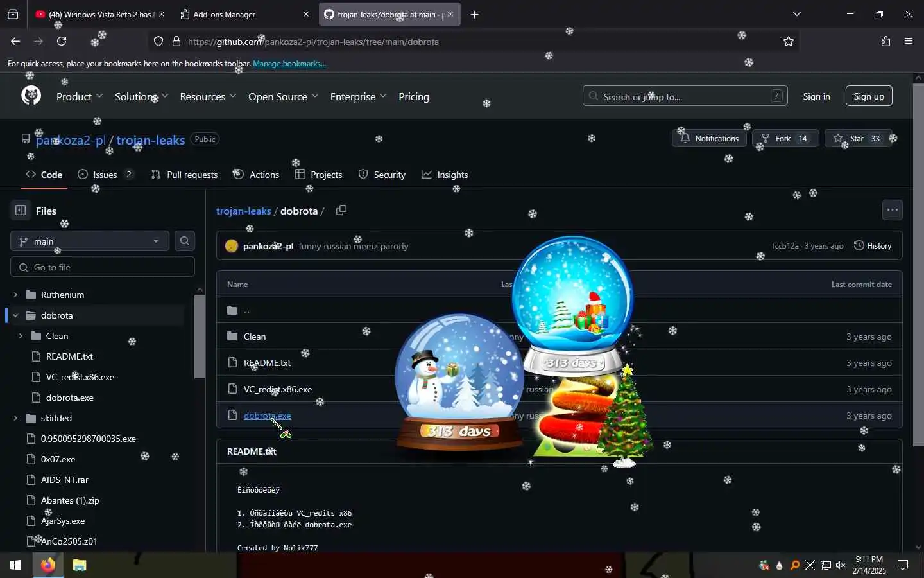
Task: Open the tracking protection shield icon
Action: click(158, 42)
